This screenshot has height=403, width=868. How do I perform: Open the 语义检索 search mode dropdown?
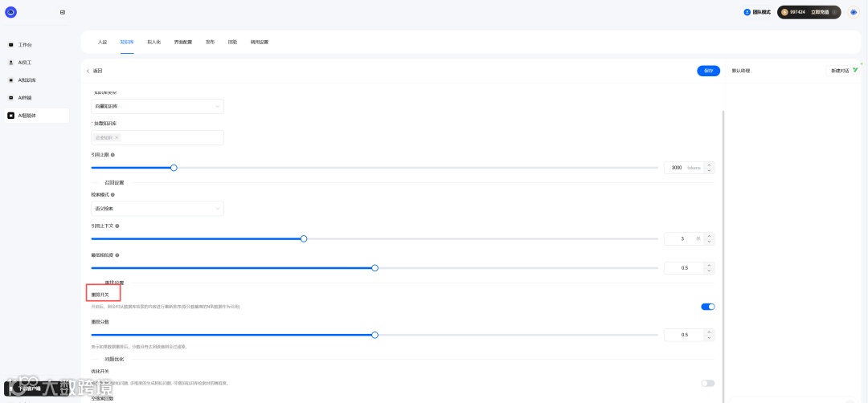[x=157, y=209]
